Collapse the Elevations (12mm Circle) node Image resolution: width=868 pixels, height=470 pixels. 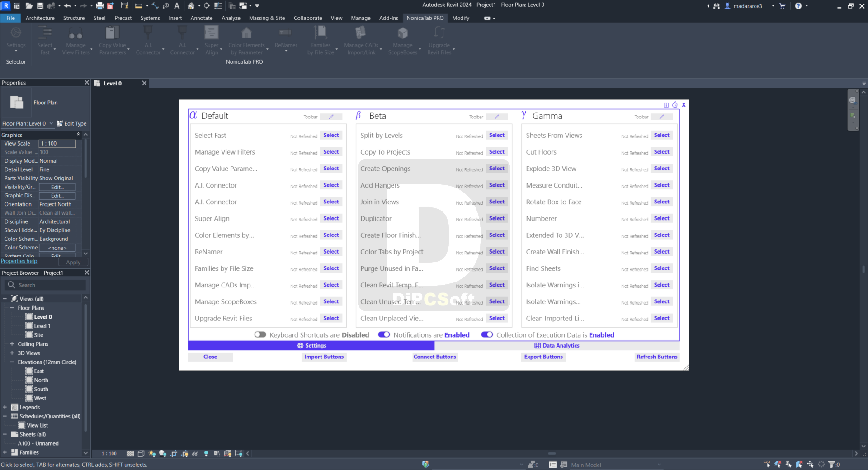(12, 362)
